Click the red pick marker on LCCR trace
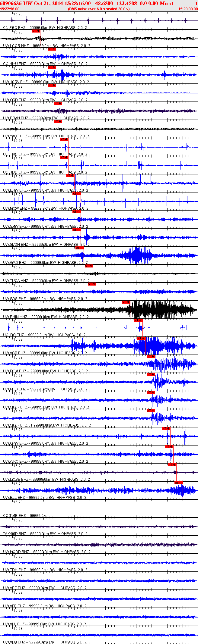 point(36,31)
